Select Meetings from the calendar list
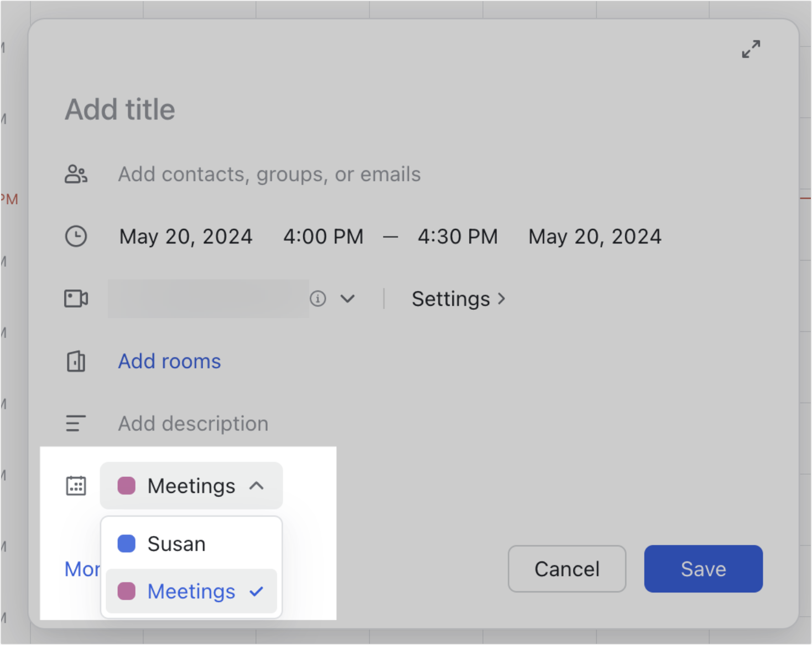Screen dimensions: 812x645 191,591
